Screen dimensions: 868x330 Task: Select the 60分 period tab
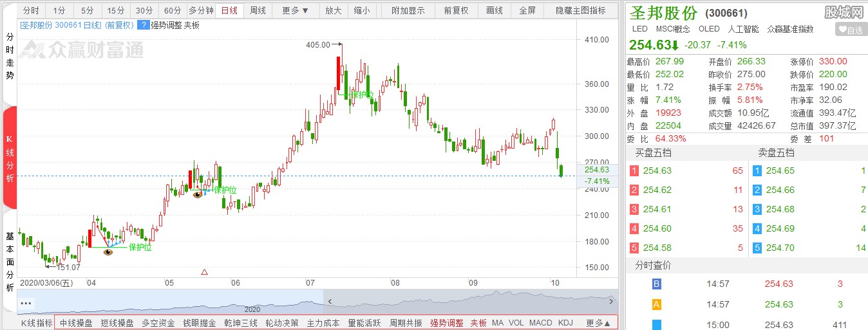[x=173, y=10]
